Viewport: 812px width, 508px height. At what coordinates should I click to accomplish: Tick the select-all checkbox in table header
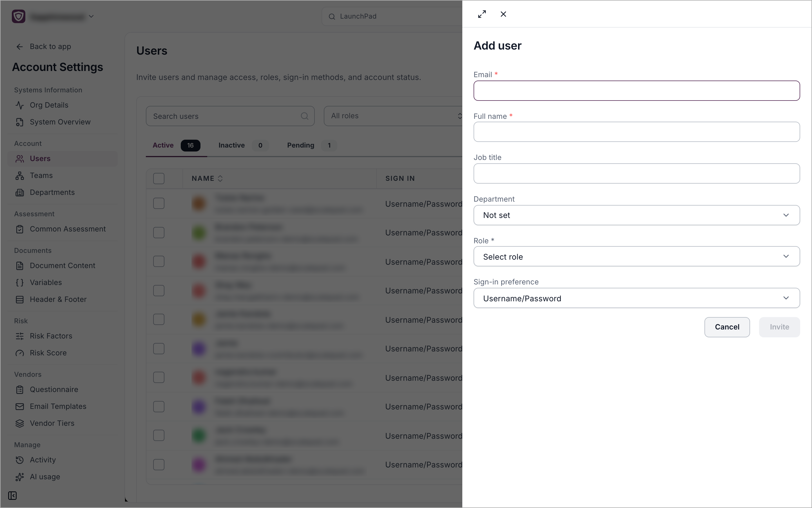tap(159, 179)
